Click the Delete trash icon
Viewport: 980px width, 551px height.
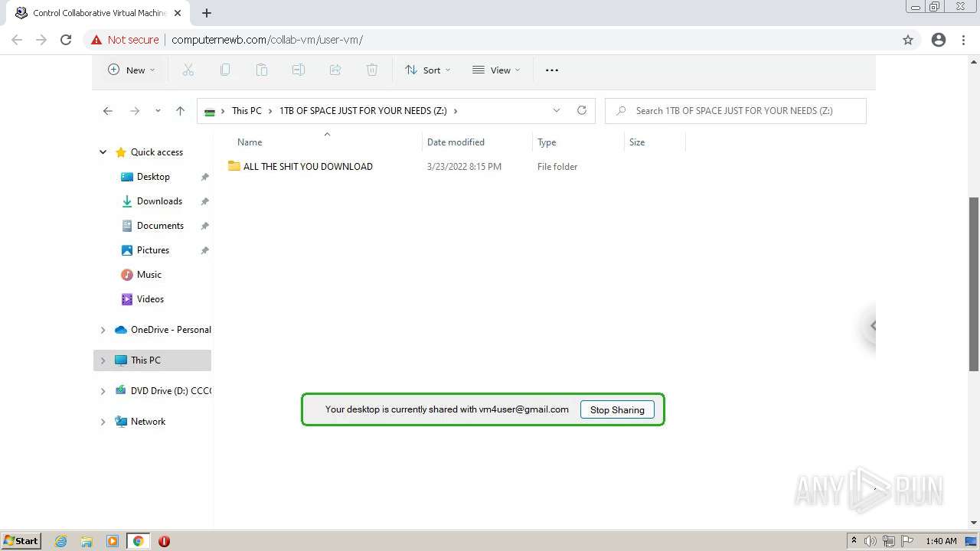point(372,70)
